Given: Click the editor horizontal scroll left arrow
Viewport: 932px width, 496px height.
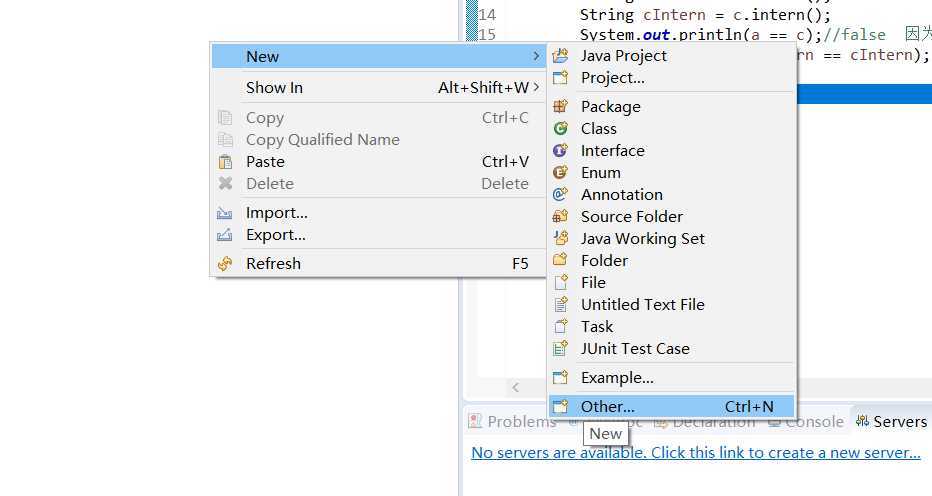Looking at the screenshot, I should pyautogui.click(x=515, y=388).
